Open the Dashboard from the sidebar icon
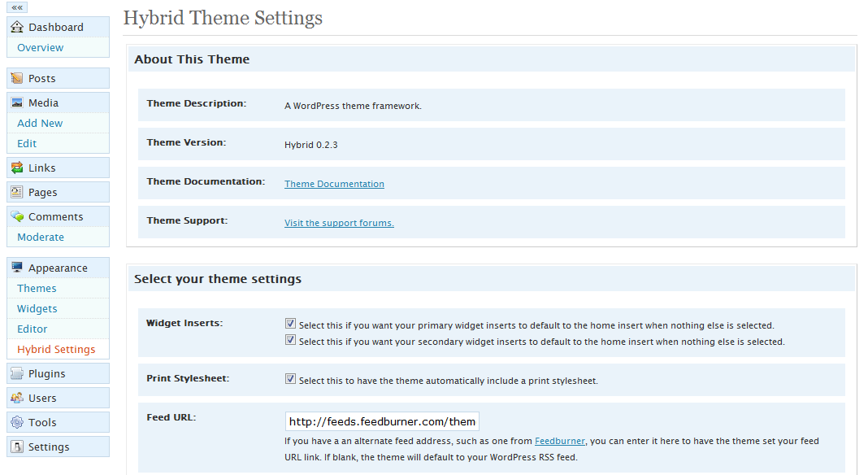Image resolution: width=868 pixels, height=475 pixels. point(18,26)
